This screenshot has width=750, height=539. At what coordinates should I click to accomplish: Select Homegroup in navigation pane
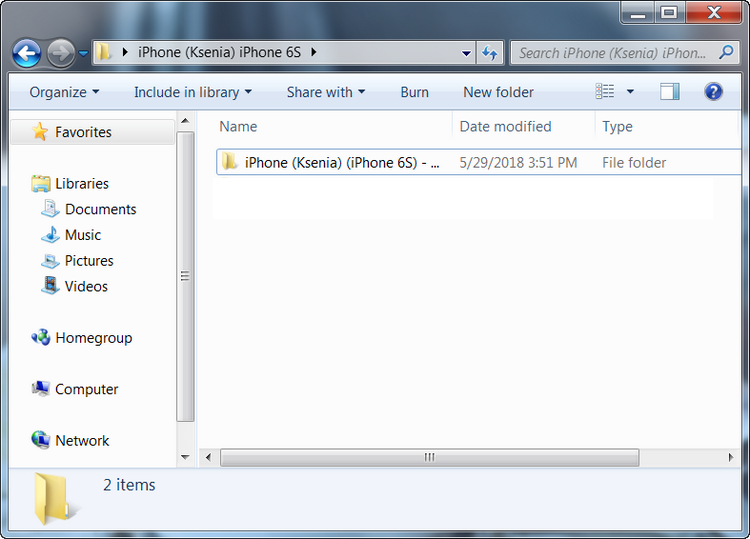coord(94,338)
